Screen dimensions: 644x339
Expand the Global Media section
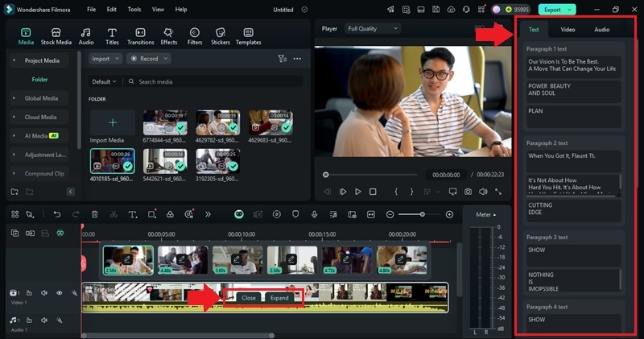pos(14,98)
